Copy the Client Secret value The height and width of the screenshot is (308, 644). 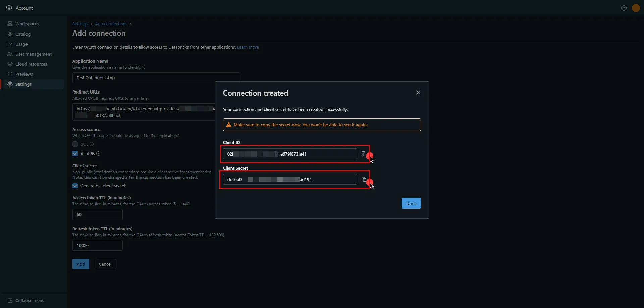click(365, 179)
